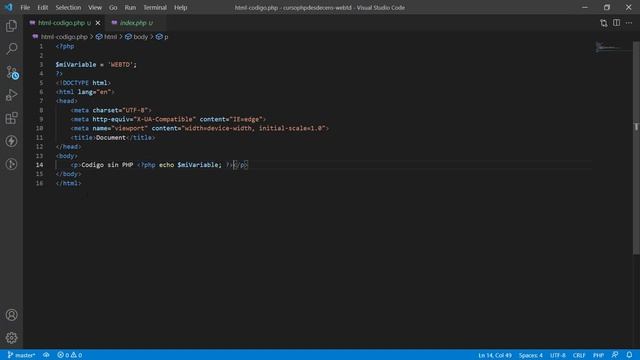Change indentation via Spaces: 4
Screen dimensions: 640x360
click(x=531, y=355)
